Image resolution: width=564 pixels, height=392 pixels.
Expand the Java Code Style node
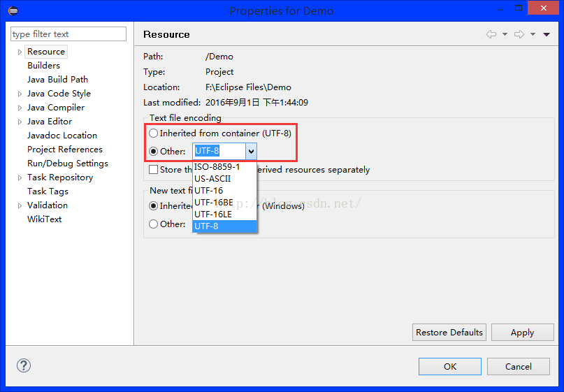click(x=20, y=94)
